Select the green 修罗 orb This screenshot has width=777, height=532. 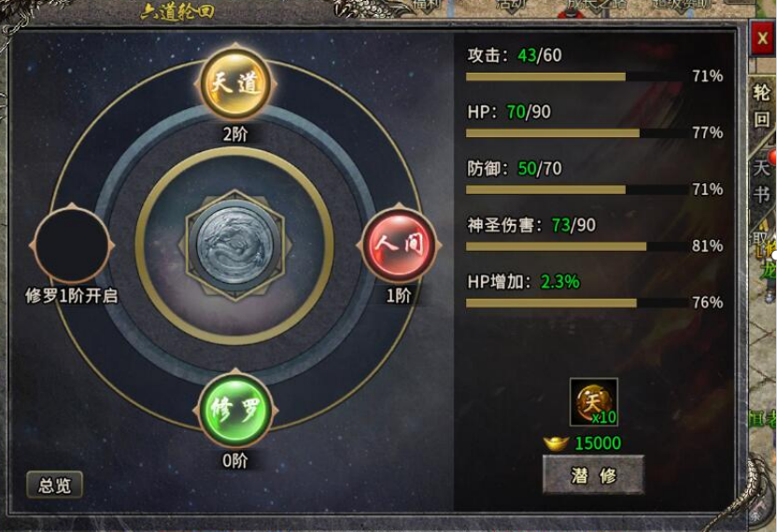[235, 410]
